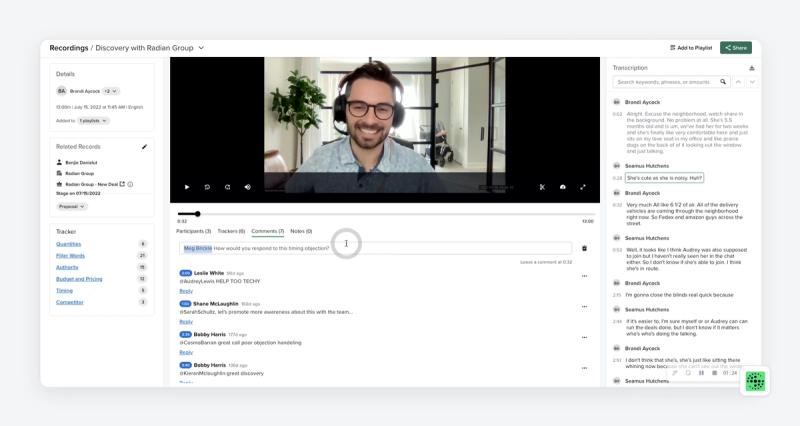
Task: Click the trash icon next to comment box
Action: 585,248
